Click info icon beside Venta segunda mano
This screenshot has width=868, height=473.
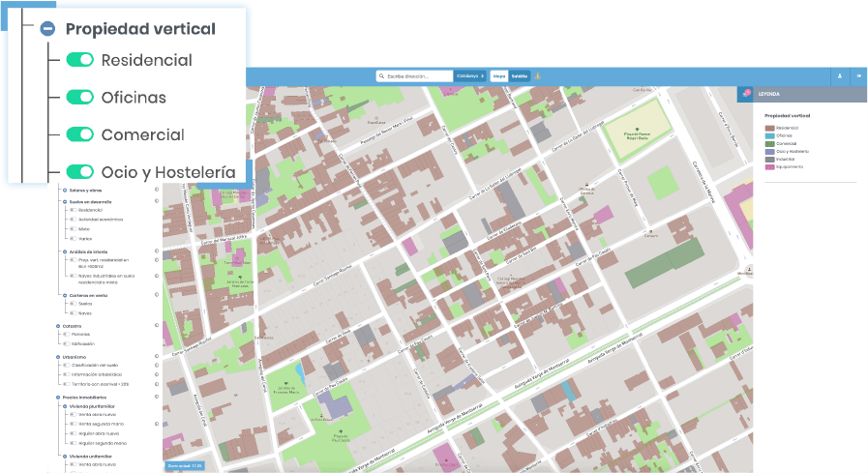[157, 424]
